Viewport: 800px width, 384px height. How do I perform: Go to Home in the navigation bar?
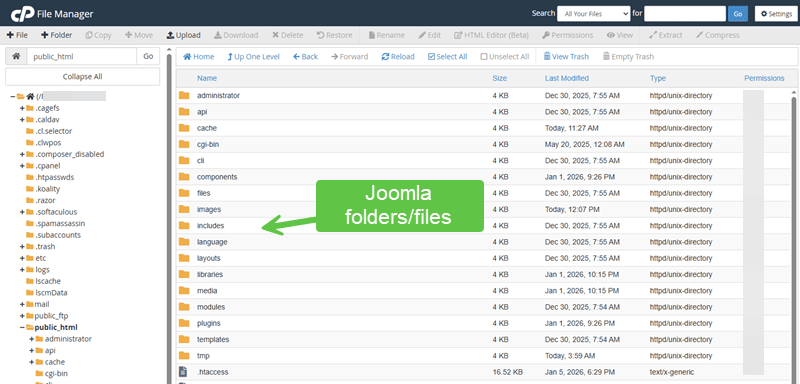click(x=198, y=57)
